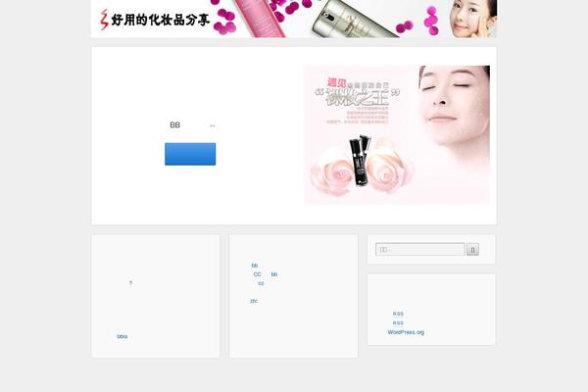Screen dimensions: 588x392
Task: Focus the search input field
Action: point(420,249)
